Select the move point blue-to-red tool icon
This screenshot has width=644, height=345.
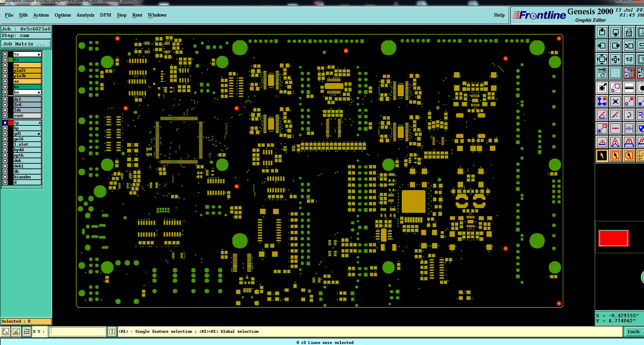tap(629, 102)
